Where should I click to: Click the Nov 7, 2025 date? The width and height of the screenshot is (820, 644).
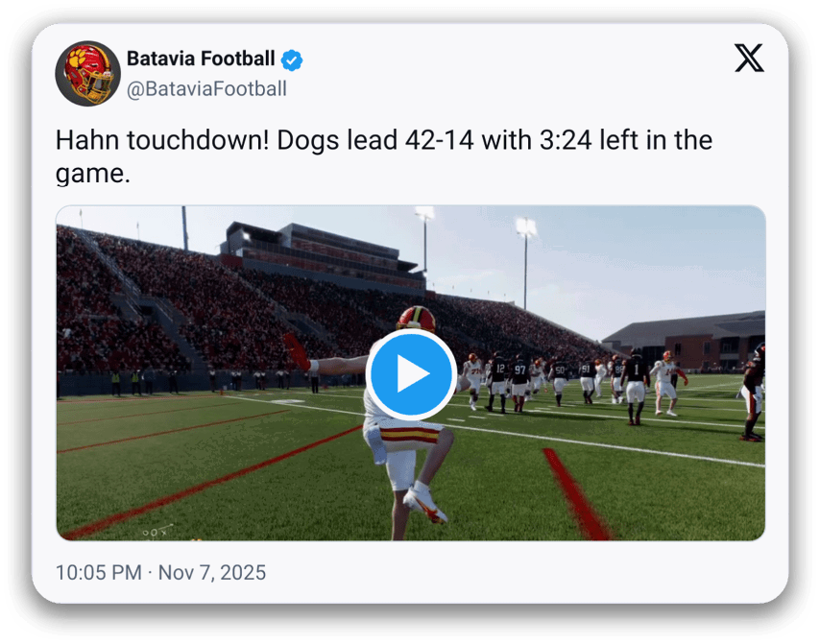tap(212, 573)
